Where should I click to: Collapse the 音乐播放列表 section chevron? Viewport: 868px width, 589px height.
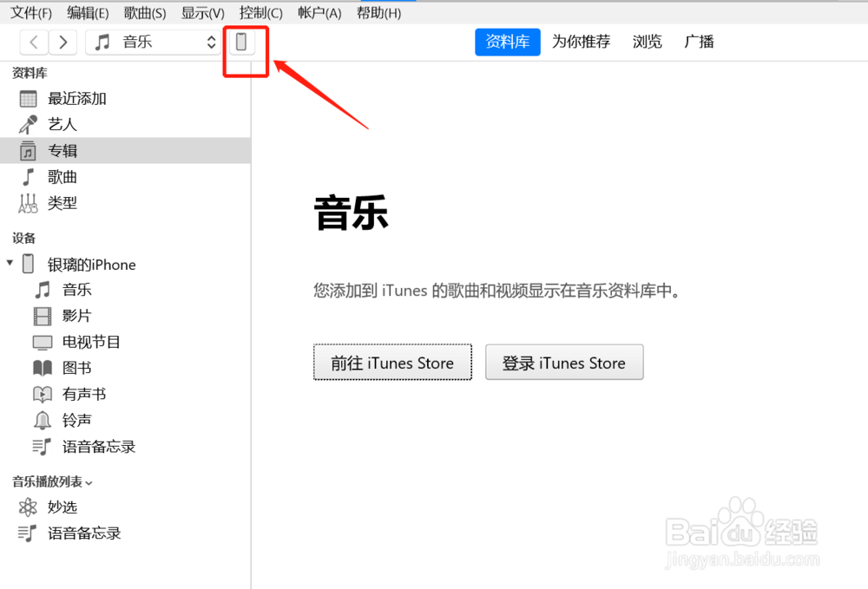89,483
